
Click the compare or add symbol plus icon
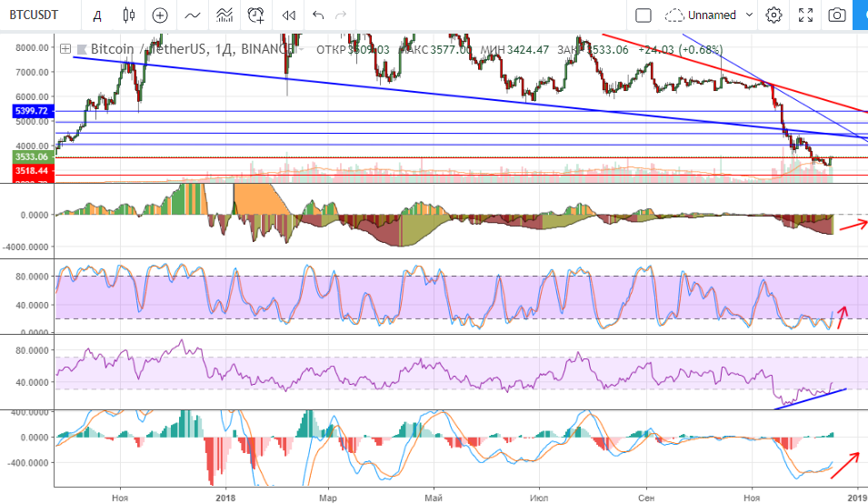[x=160, y=15]
